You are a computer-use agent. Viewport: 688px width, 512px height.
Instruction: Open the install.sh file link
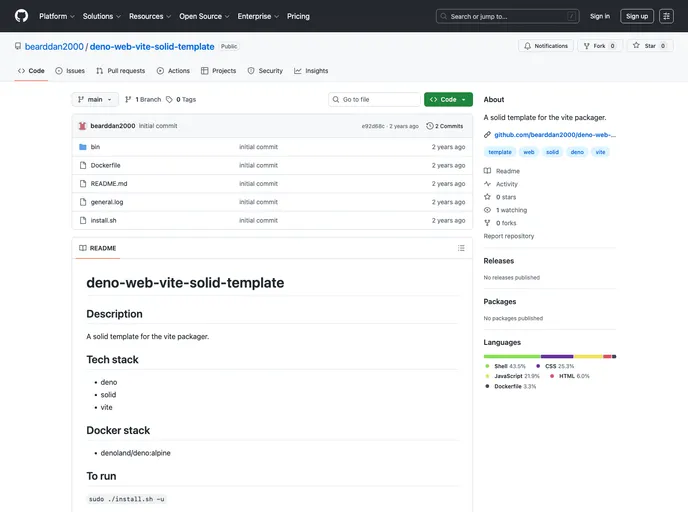point(103,220)
